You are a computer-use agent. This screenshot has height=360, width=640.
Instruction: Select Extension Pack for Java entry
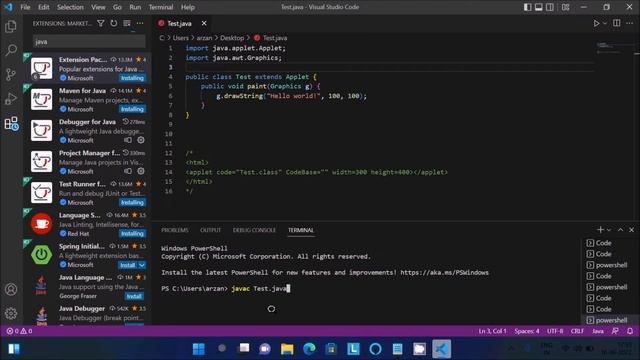coord(87,68)
